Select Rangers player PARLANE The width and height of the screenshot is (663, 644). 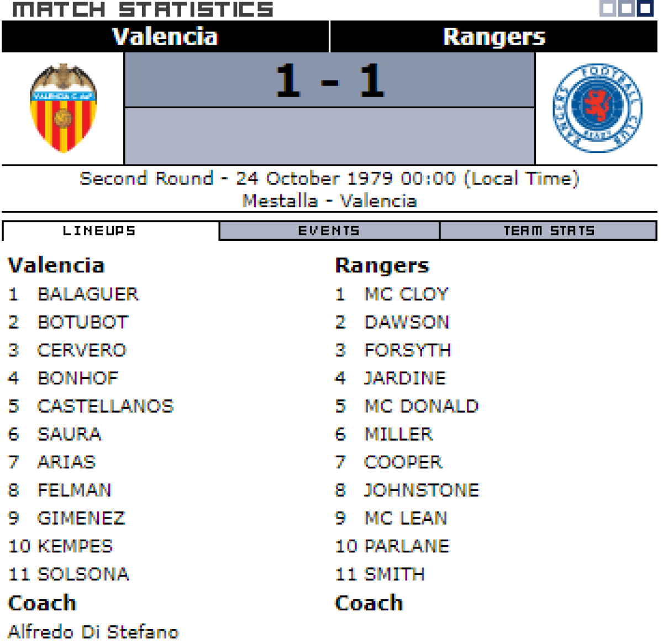tap(407, 546)
